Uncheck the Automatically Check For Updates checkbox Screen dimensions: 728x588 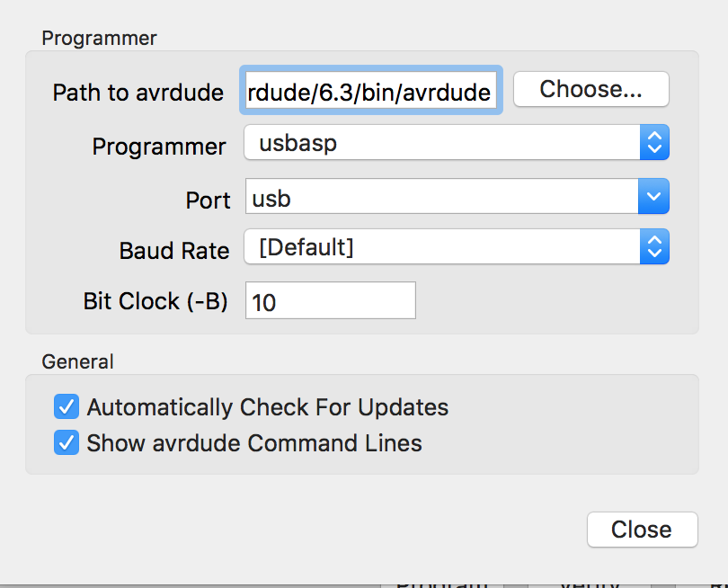[x=67, y=407]
